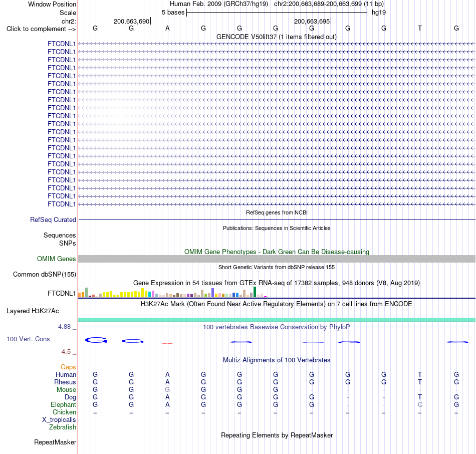Image resolution: width=476 pixels, height=454 pixels.
Task: Select the X_tropicalis species label
Action: click(x=59, y=420)
